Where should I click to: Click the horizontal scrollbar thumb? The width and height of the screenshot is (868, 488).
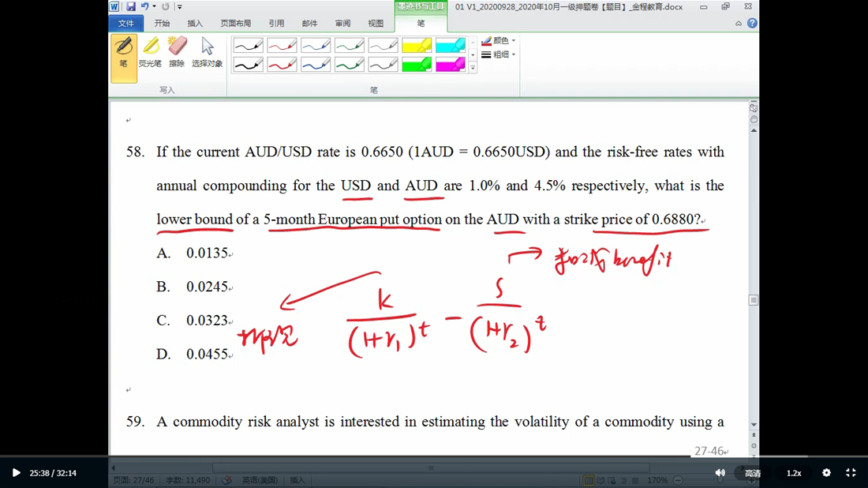tap(431, 468)
